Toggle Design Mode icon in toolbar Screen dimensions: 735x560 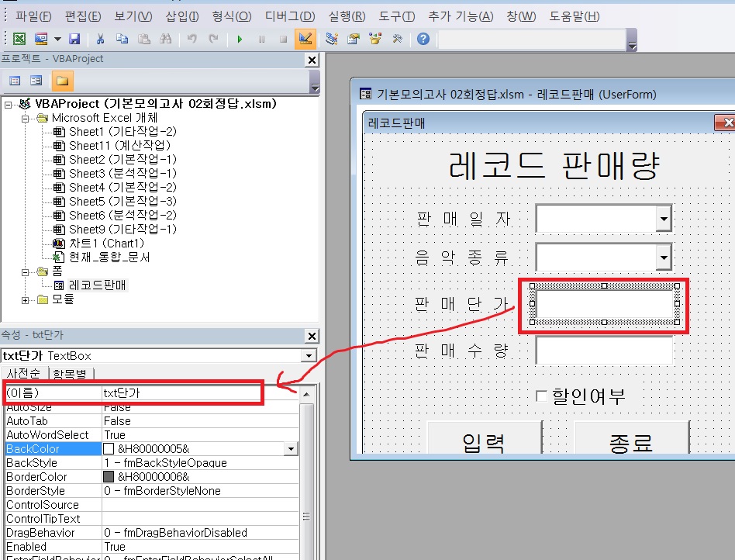[x=305, y=39]
